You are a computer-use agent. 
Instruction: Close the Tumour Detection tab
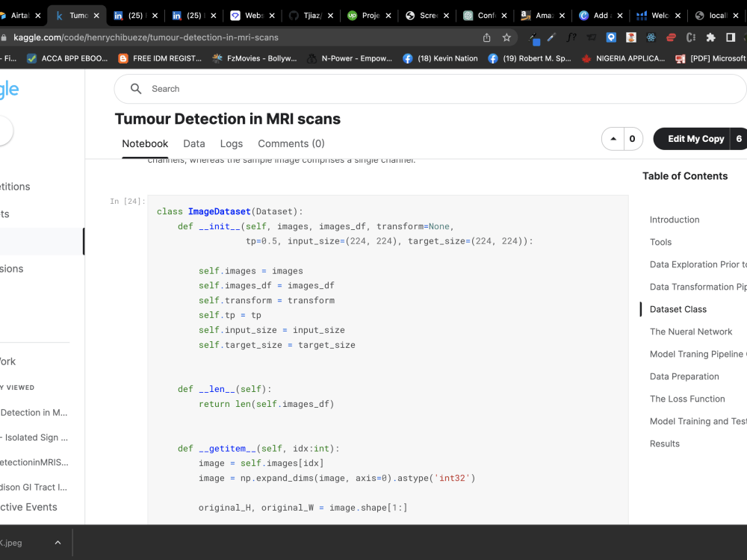coord(96,16)
